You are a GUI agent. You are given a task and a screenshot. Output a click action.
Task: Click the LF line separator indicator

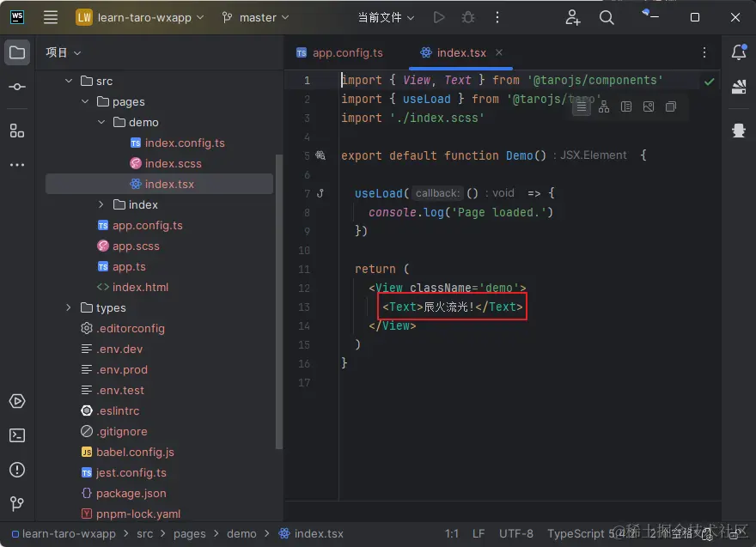479,533
